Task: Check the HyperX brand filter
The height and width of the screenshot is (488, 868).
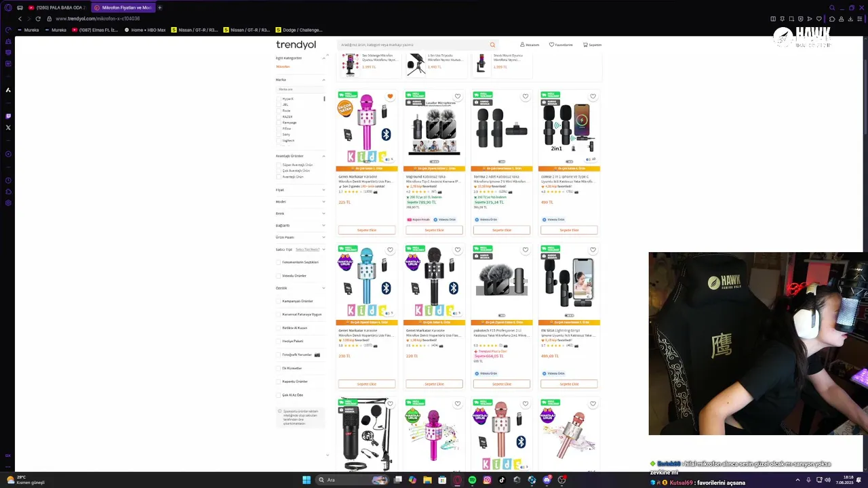Action: click(x=279, y=99)
